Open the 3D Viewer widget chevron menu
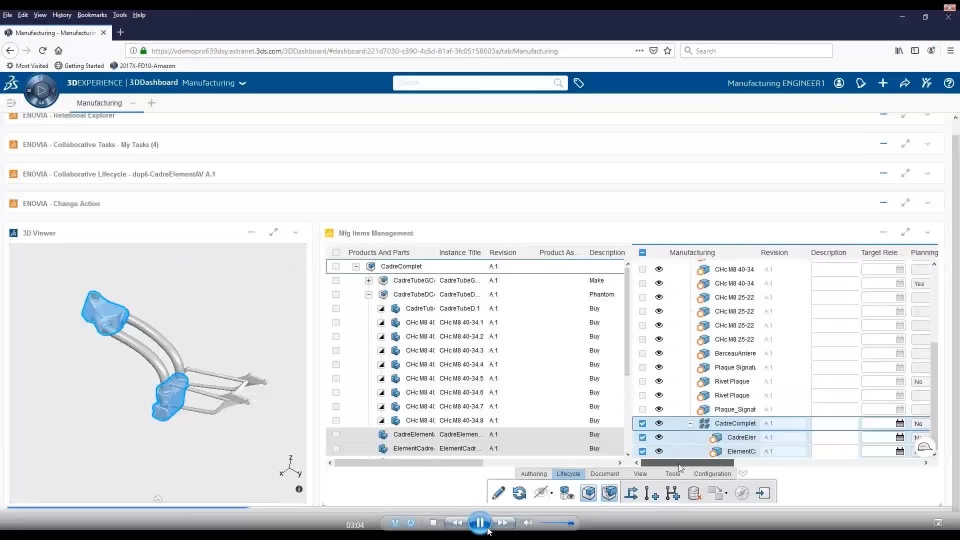960x540 pixels. tap(296, 233)
